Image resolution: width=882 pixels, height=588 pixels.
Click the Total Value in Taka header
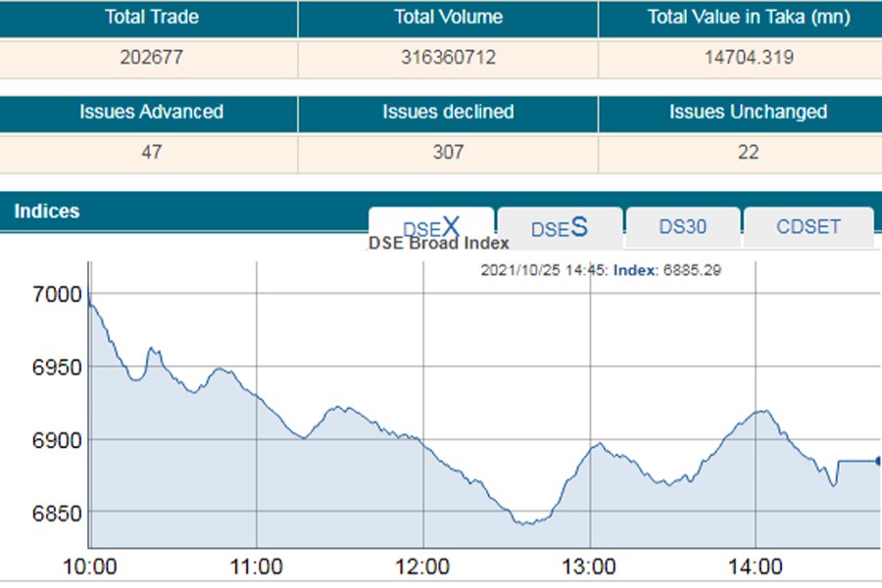tap(748, 18)
